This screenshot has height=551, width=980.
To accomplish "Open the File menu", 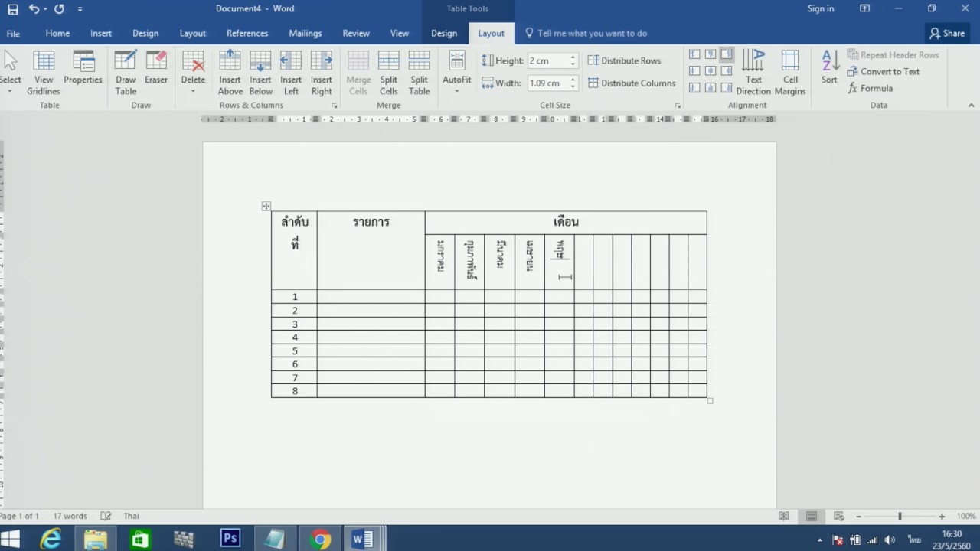I will click(13, 34).
